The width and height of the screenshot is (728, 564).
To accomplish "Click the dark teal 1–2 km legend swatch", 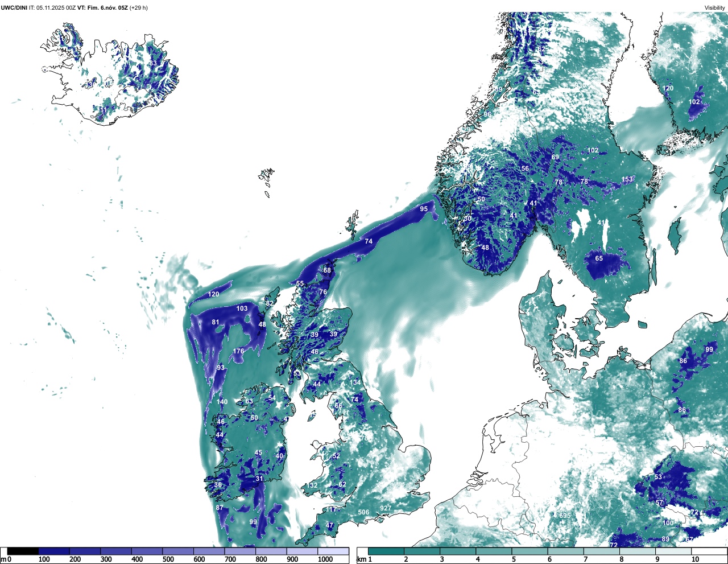I will [386, 551].
